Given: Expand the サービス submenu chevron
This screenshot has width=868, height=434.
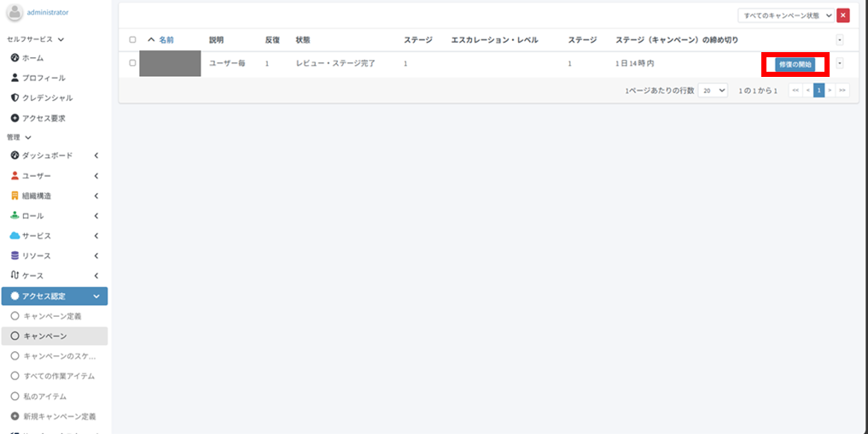Looking at the screenshot, I should click(x=96, y=236).
